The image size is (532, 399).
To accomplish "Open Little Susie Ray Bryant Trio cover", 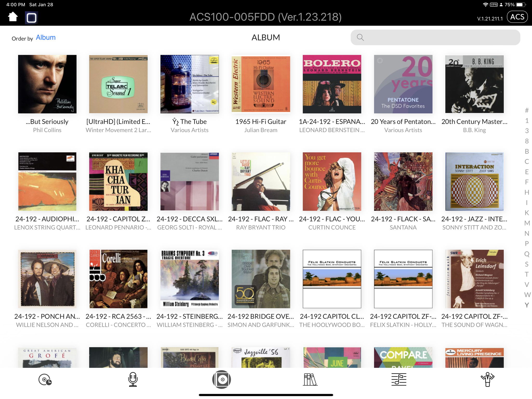I will tap(261, 181).
